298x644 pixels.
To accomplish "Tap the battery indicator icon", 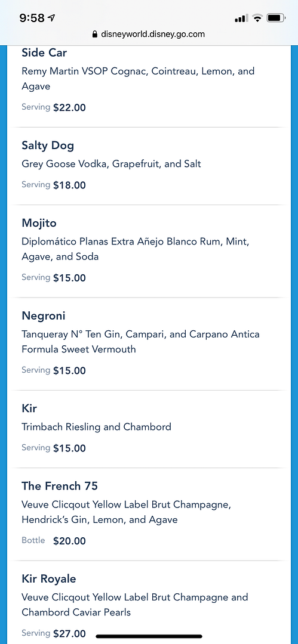I will (x=276, y=18).
